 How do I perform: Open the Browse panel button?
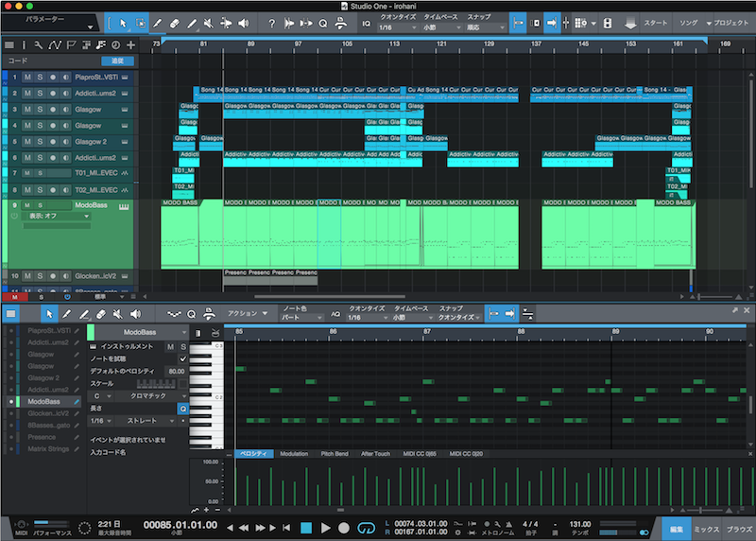coord(739,530)
